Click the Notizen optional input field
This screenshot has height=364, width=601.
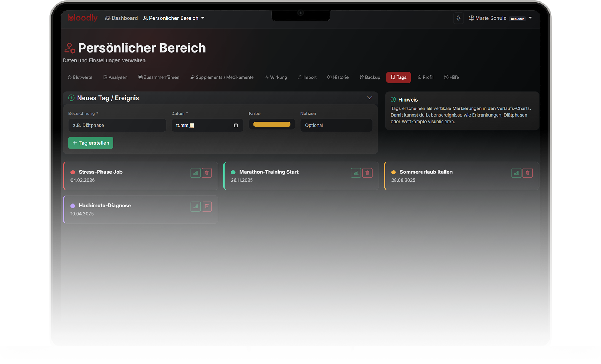tap(336, 126)
